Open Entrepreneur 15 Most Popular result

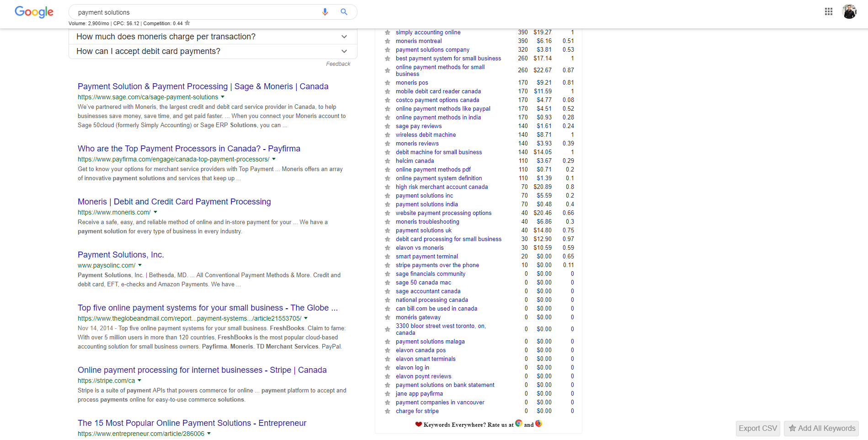click(x=192, y=423)
